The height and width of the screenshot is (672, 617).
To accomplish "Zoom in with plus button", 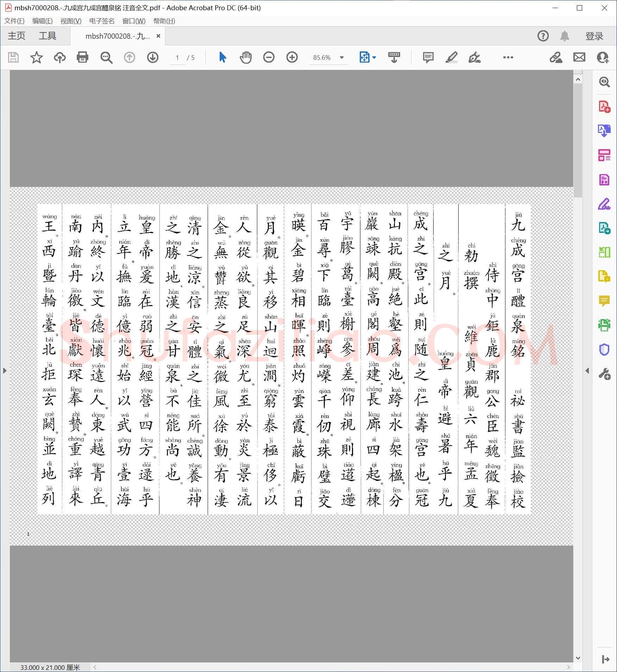I will tap(292, 57).
